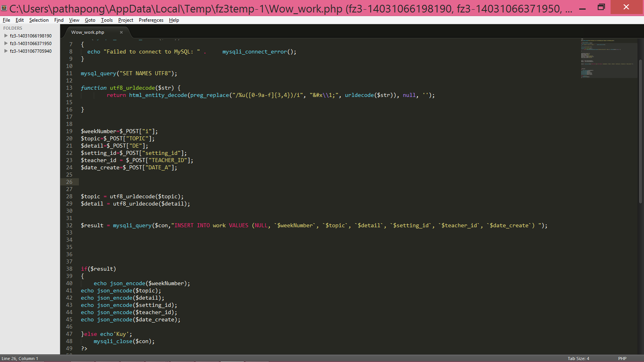Screen dimensions: 644x362
Task: Expand folder fz3-14031066198190 arrow
Action: point(6,36)
